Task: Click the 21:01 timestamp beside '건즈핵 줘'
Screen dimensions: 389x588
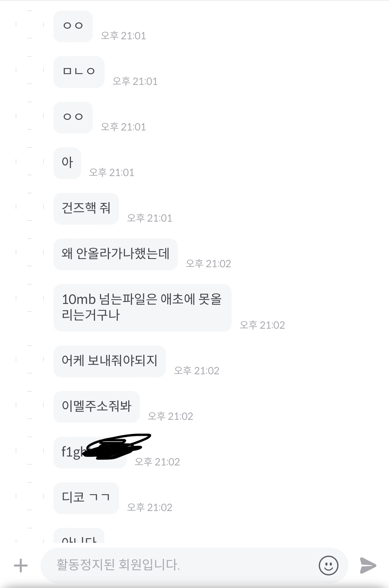Action: (150, 218)
